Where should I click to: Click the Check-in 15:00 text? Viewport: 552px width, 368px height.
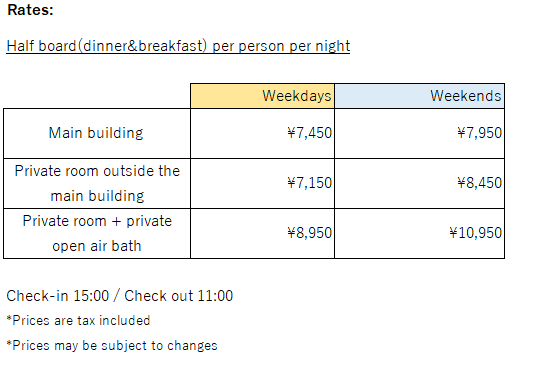pyautogui.click(x=58, y=296)
